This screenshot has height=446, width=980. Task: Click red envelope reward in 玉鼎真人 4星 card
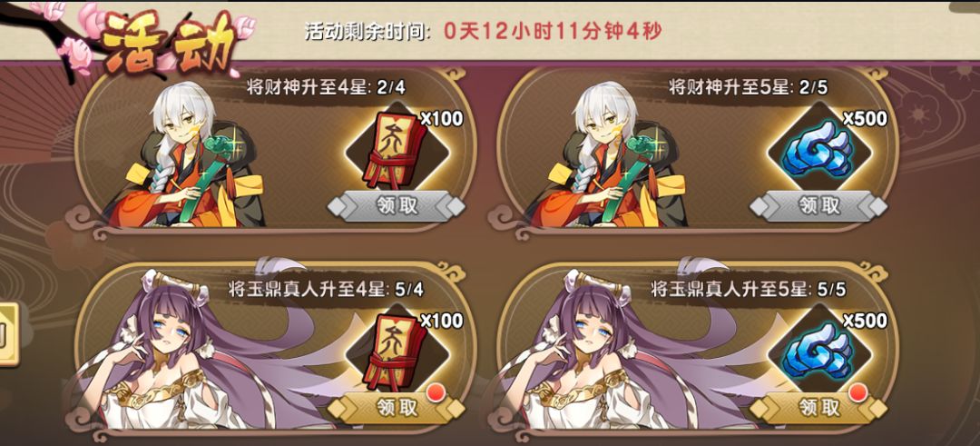point(395,352)
